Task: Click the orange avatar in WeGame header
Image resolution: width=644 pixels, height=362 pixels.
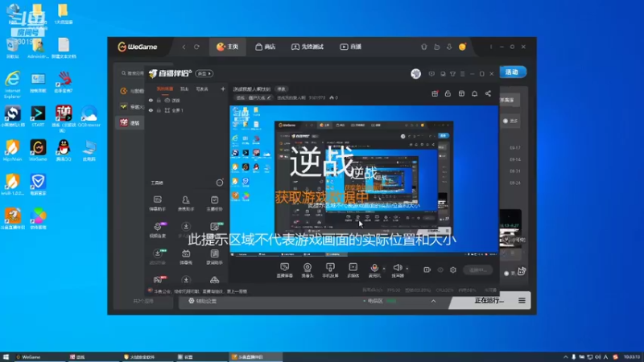Action: (x=462, y=47)
